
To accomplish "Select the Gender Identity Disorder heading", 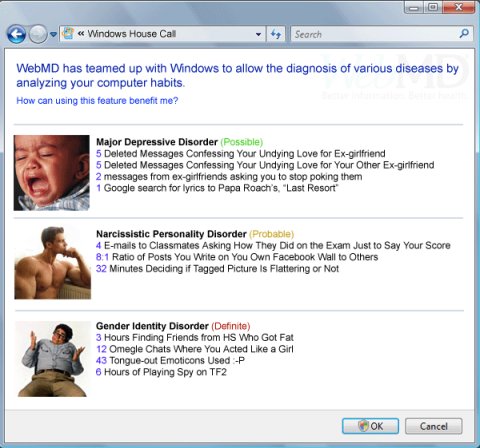I will click(152, 326).
